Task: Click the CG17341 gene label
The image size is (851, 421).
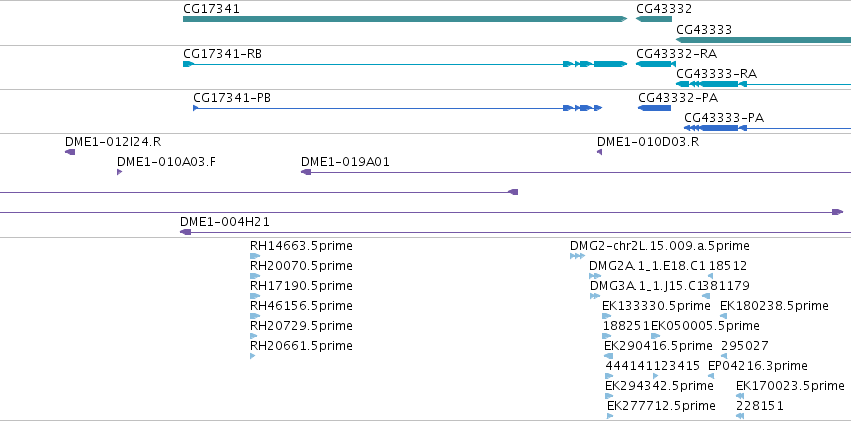Action: [211, 9]
